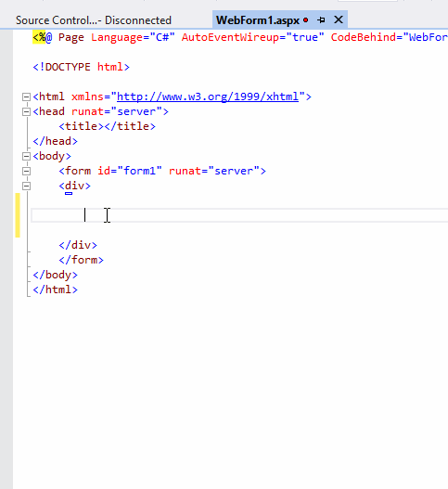Click the smart tag under div
This screenshot has width=448, height=489.
69,194
